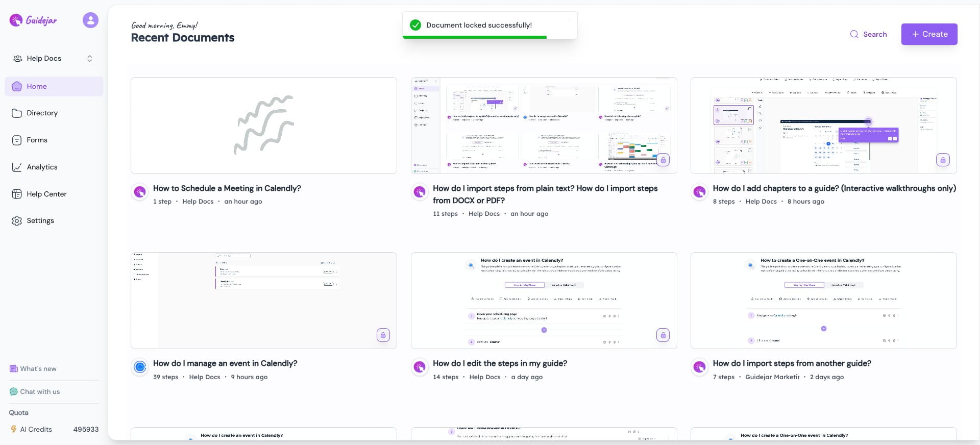Click the AI Credits lightning icon
This screenshot has height=445, width=980.
pos(14,429)
